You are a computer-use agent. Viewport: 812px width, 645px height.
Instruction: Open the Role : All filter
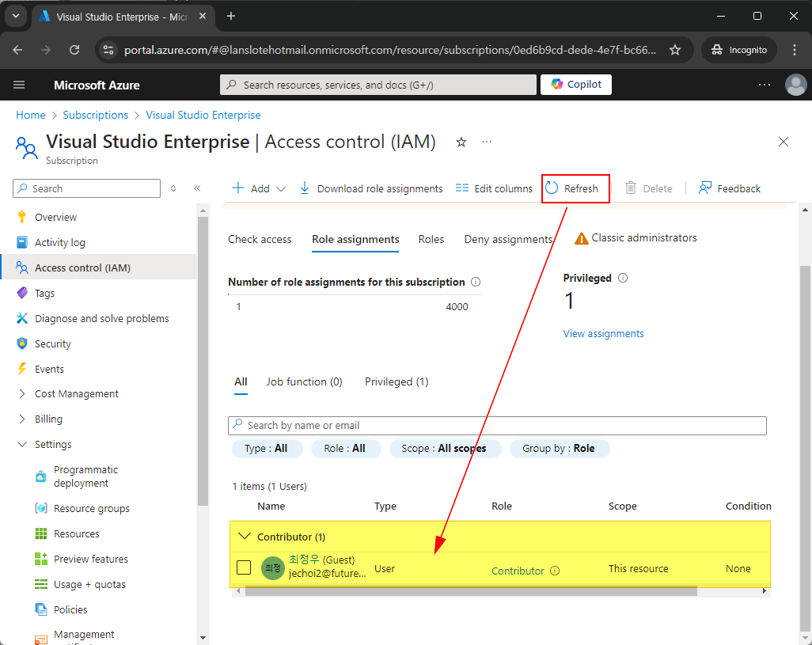click(x=345, y=448)
